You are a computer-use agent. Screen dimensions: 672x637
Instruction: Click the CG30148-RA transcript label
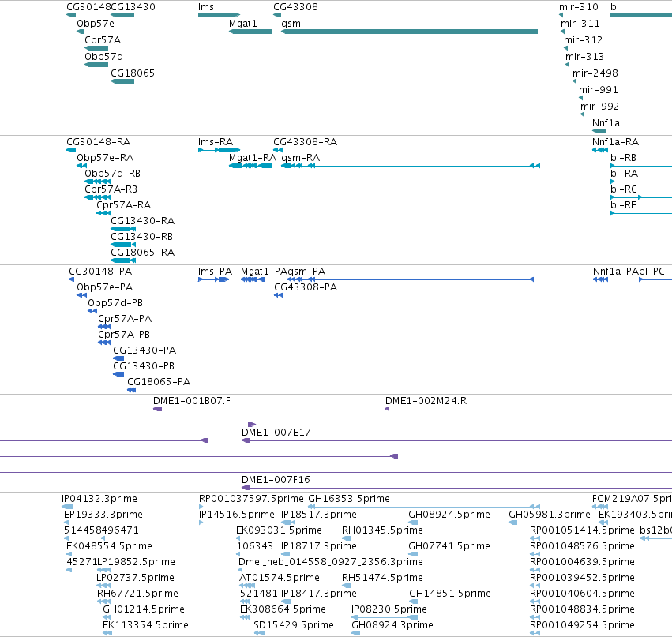tap(99, 142)
